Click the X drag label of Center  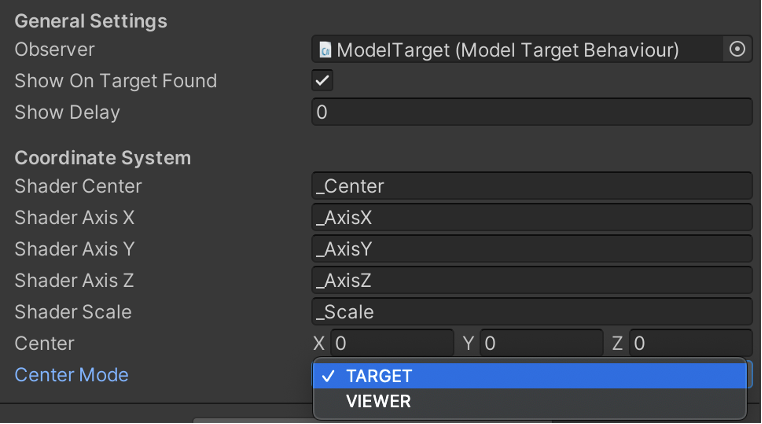coord(319,343)
